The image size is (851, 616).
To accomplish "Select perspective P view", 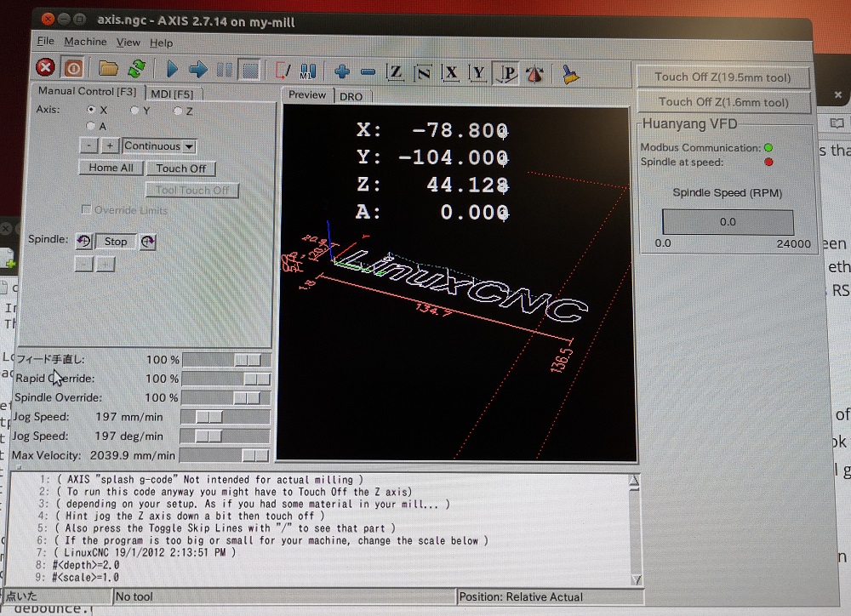I will point(506,73).
